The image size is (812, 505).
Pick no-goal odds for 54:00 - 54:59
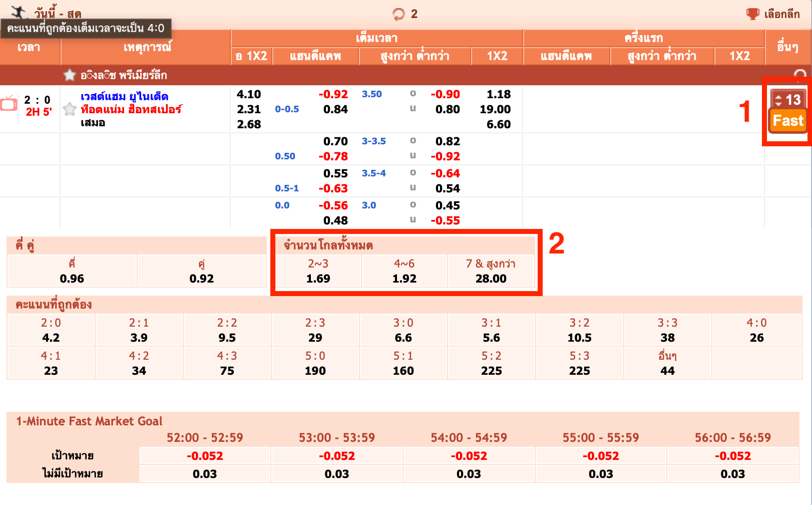(x=469, y=474)
